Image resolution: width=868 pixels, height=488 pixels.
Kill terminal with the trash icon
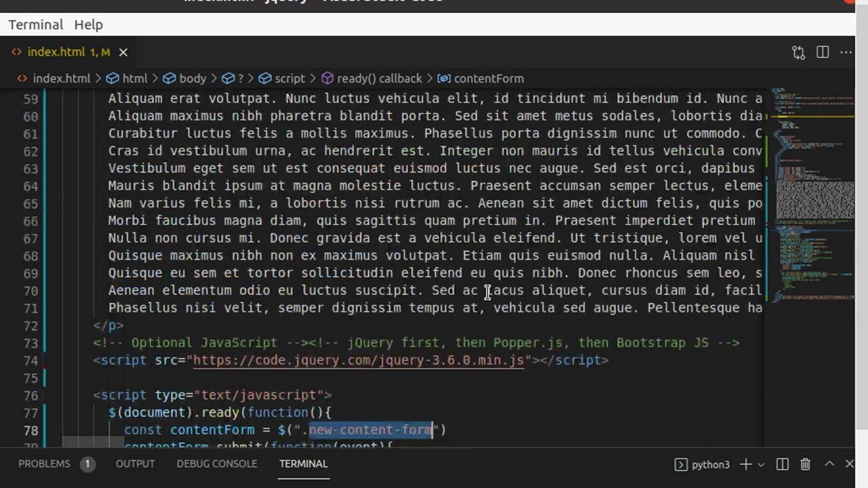tap(806, 464)
